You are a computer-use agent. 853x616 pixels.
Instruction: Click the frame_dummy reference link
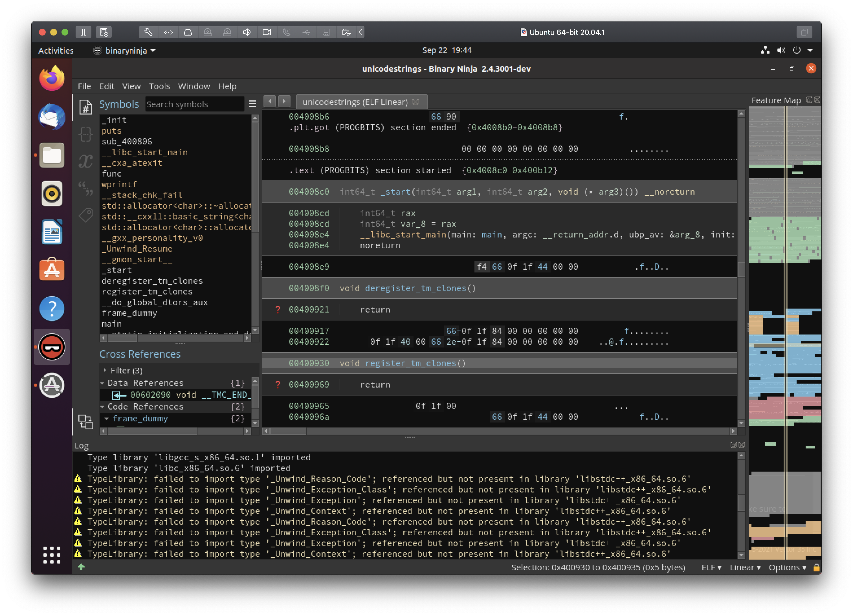(141, 419)
